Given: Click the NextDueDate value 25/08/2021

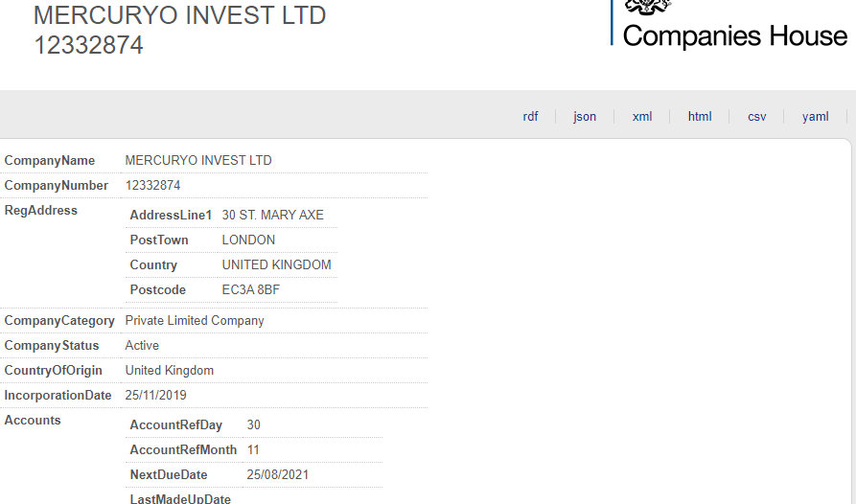Looking at the screenshot, I should point(277,474).
